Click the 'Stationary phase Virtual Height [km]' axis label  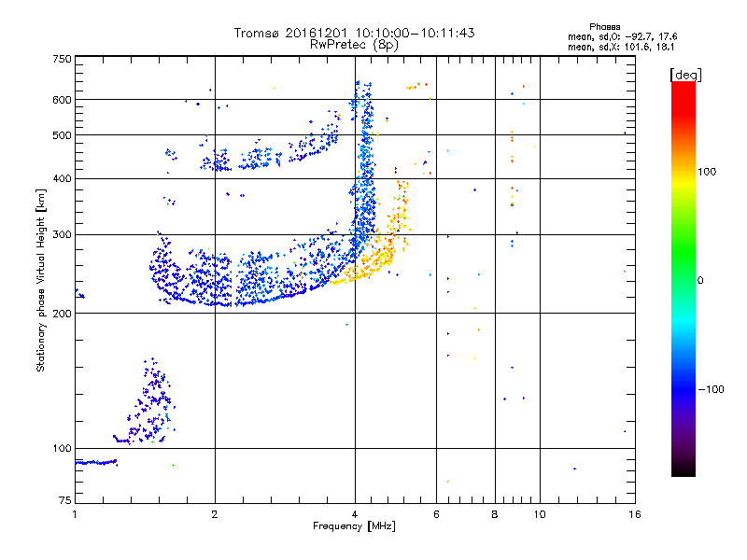[x=40, y=280]
